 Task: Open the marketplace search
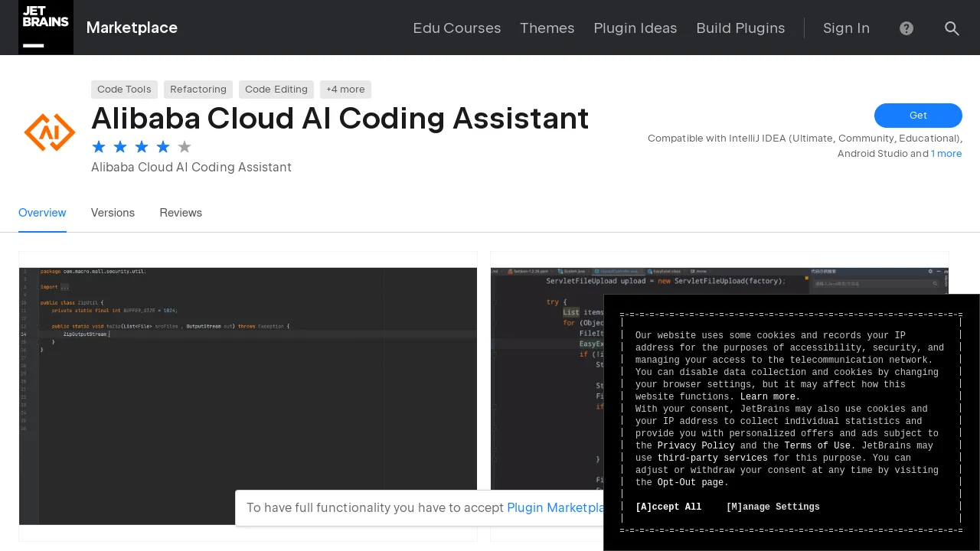[x=952, y=28]
